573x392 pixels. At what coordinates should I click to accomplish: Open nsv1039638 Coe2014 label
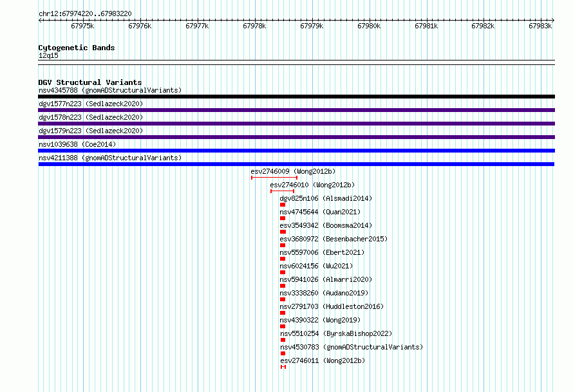pyautogui.click(x=77, y=144)
